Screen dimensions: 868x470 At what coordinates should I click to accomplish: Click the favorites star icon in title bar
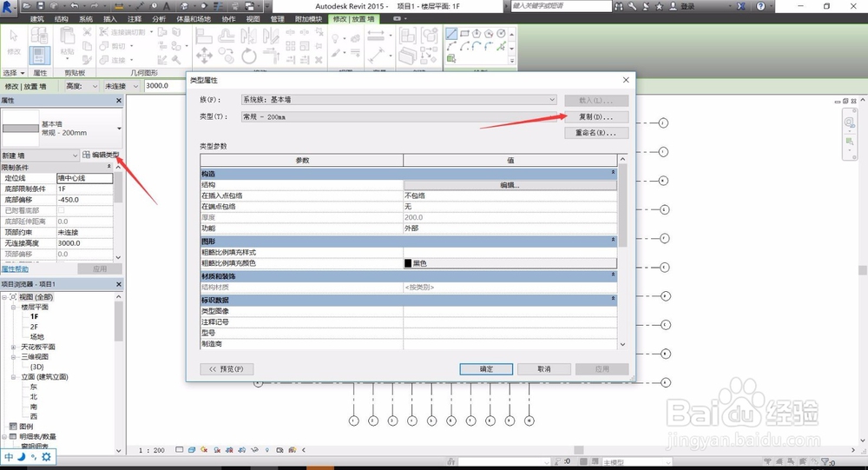coord(660,6)
